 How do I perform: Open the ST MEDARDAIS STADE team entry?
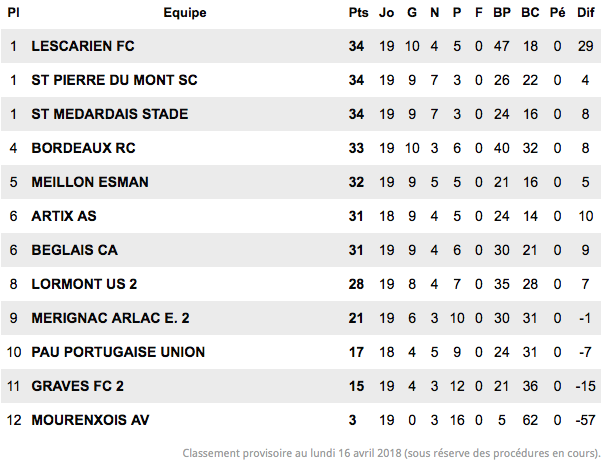click(110, 114)
